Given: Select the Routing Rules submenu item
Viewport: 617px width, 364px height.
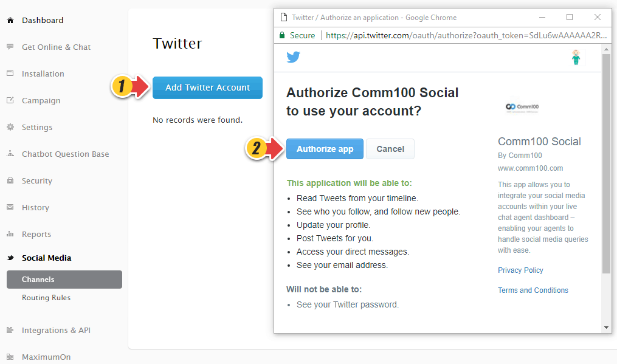Looking at the screenshot, I should coord(46,298).
